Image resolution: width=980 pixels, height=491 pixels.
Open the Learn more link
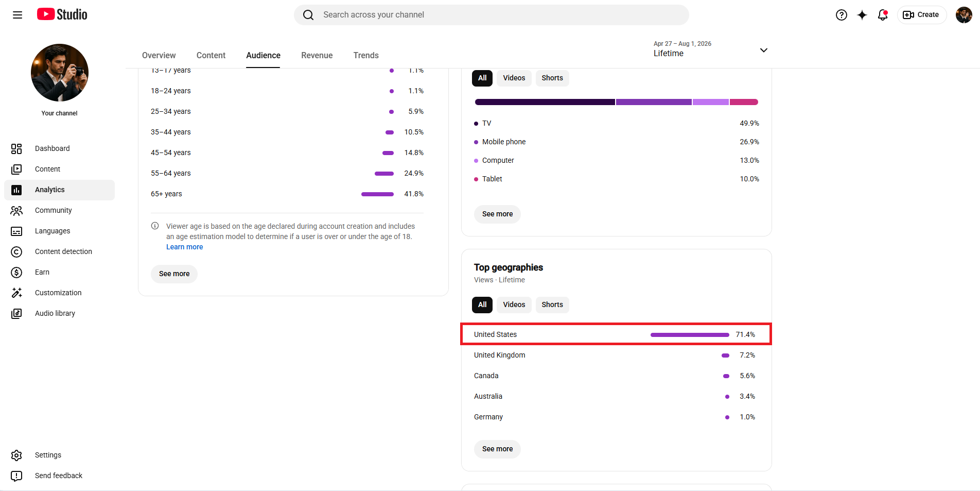[x=184, y=247]
